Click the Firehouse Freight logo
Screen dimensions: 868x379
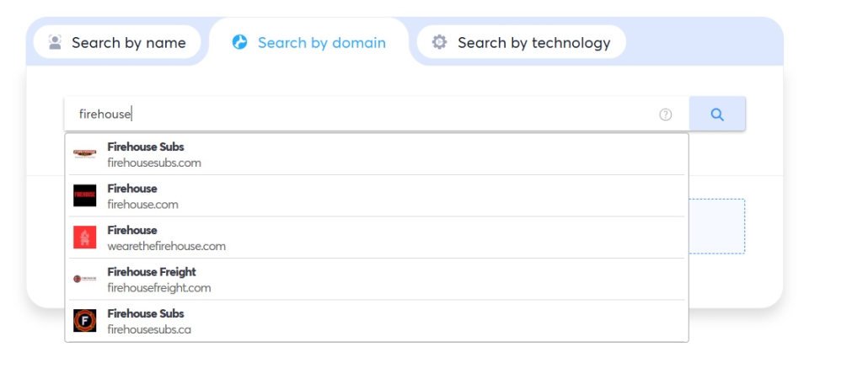point(85,279)
